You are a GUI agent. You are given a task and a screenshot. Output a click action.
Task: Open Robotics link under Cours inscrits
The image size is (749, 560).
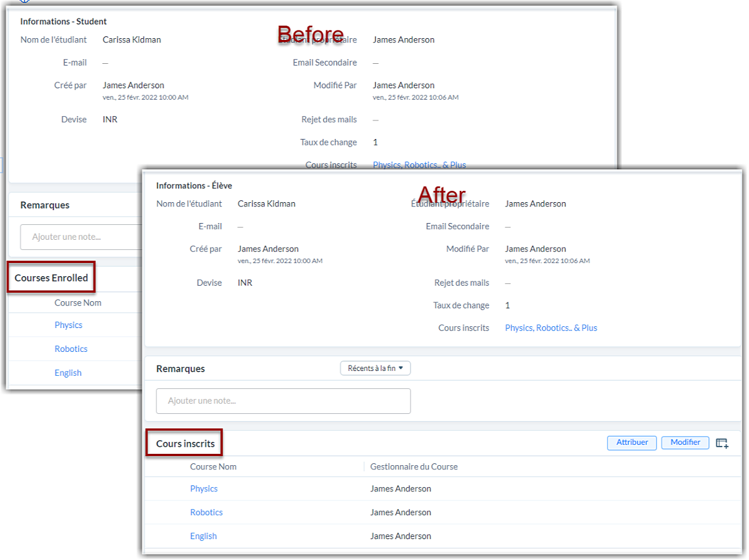pos(206,512)
